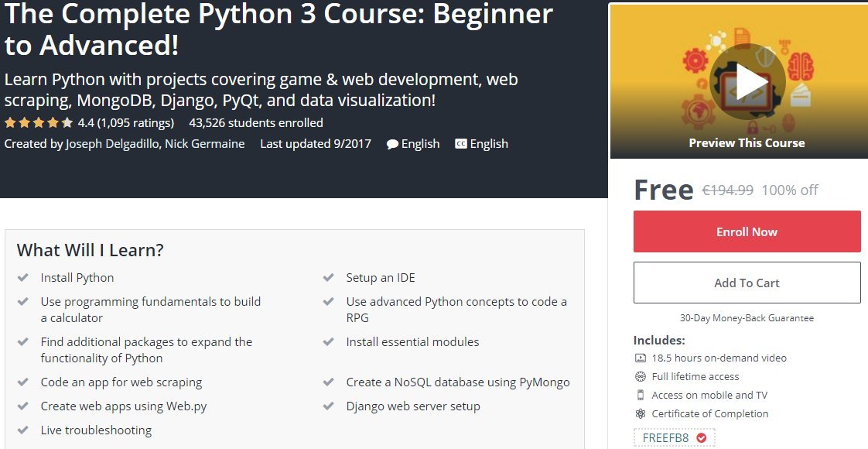Click the CC closed captions icon
The height and width of the screenshot is (449, 868).
460,144
